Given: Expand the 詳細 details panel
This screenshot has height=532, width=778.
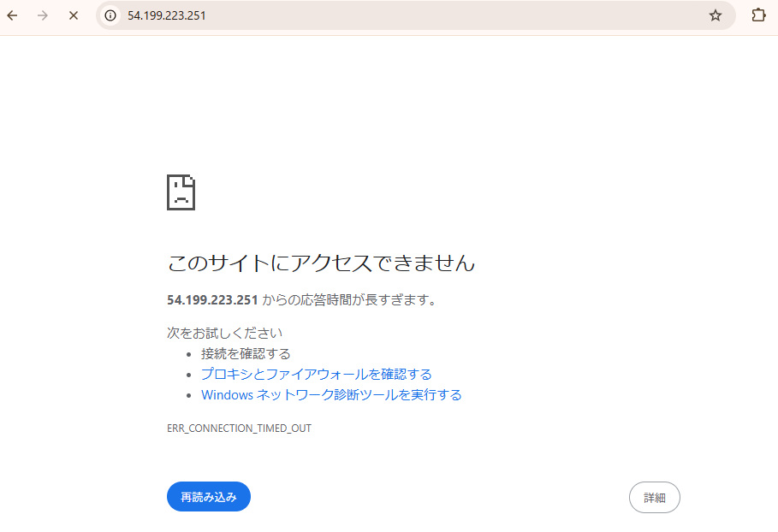Looking at the screenshot, I should [x=654, y=497].
